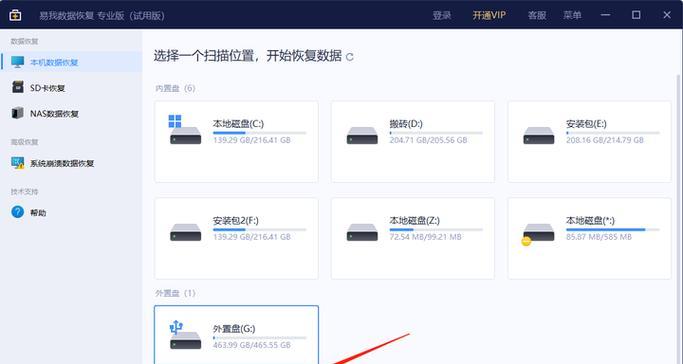Click the disk icon of 安装包2(F:)
The width and height of the screenshot is (683, 364).
[x=185, y=232]
